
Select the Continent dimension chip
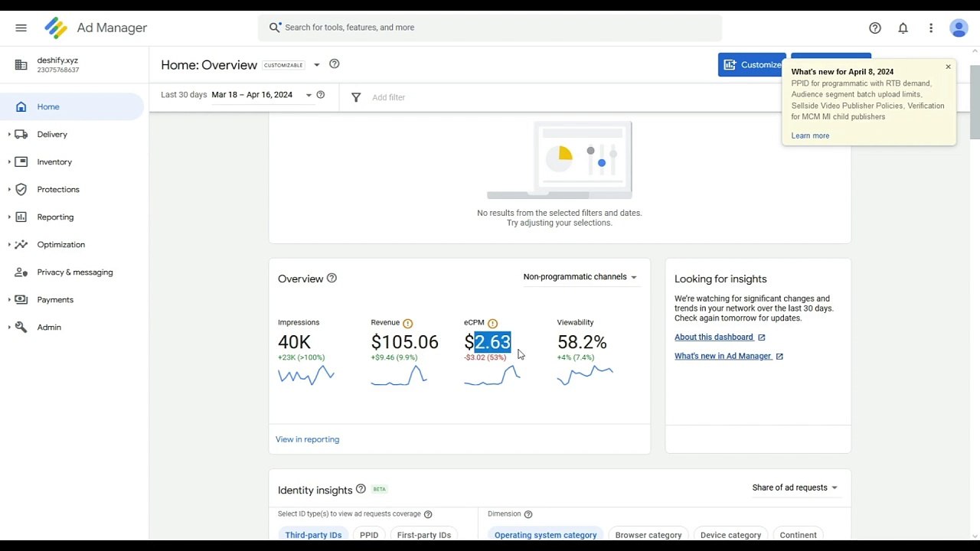click(799, 535)
